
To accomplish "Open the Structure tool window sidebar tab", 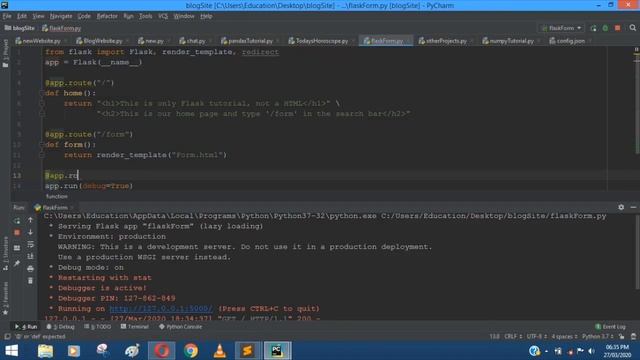I will (x=5, y=253).
